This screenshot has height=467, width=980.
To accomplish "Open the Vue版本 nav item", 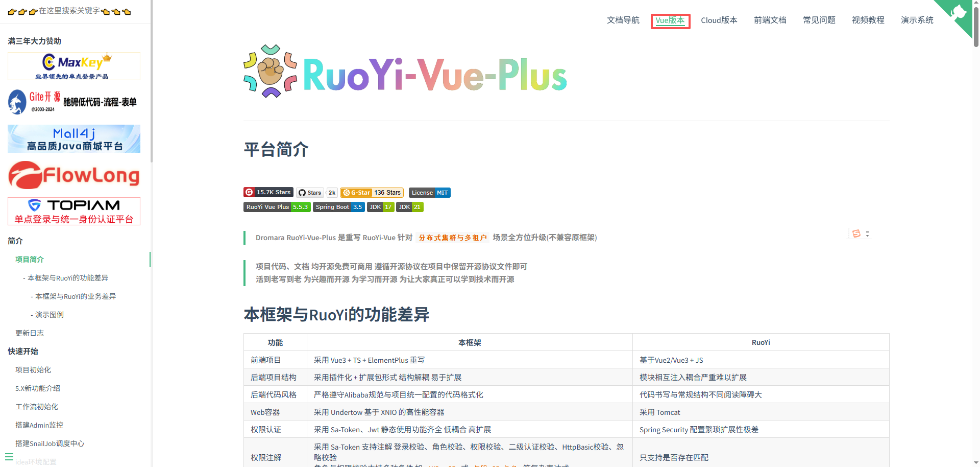I will (x=670, y=20).
